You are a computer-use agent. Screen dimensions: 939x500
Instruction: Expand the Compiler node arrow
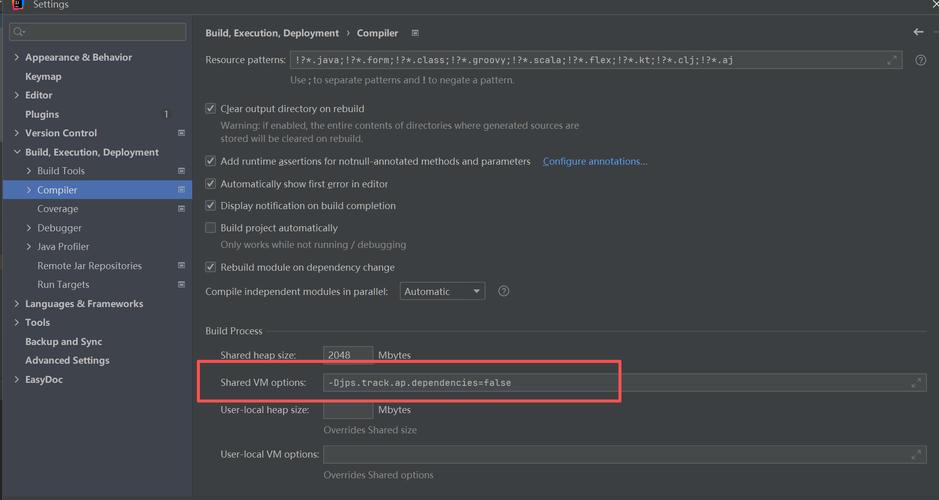click(29, 190)
